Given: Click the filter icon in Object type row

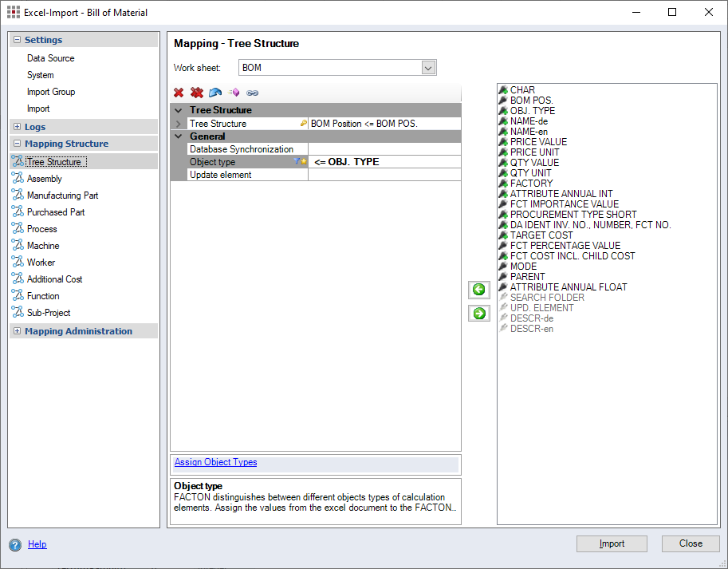Looking at the screenshot, I should (x=297, y=161).
